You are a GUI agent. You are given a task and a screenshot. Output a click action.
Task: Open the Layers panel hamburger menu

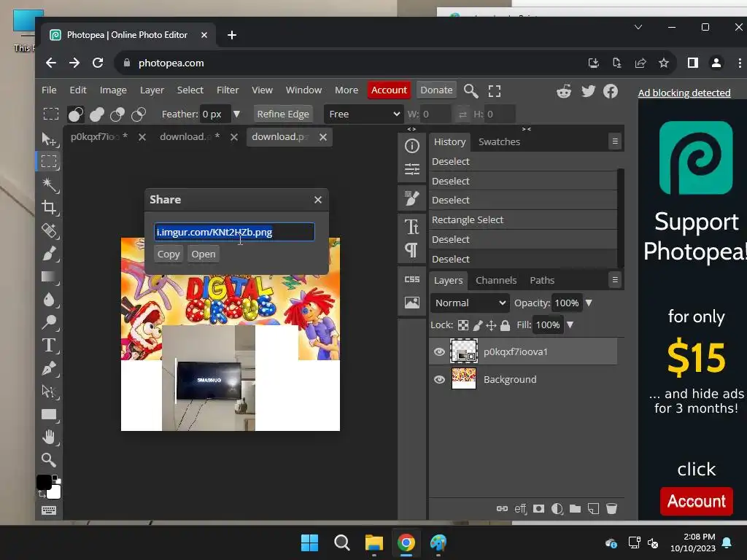click(x=615, y=280)
